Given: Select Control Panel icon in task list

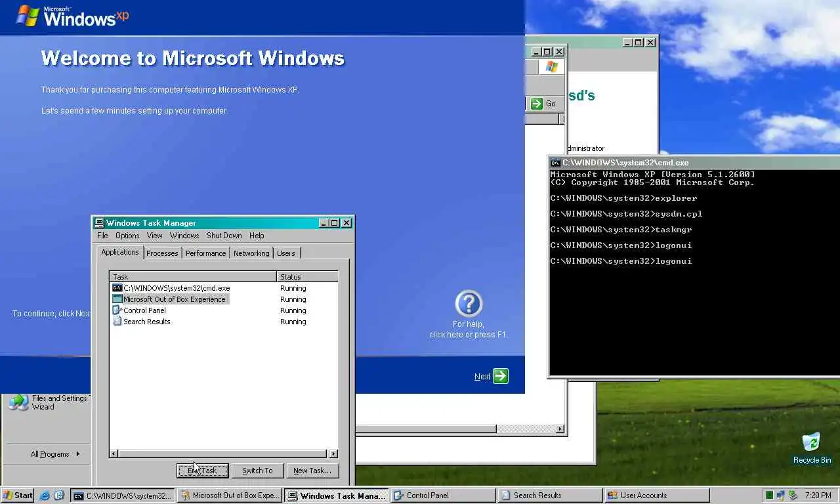Looking at the screenshot, I should click(117, 310).
